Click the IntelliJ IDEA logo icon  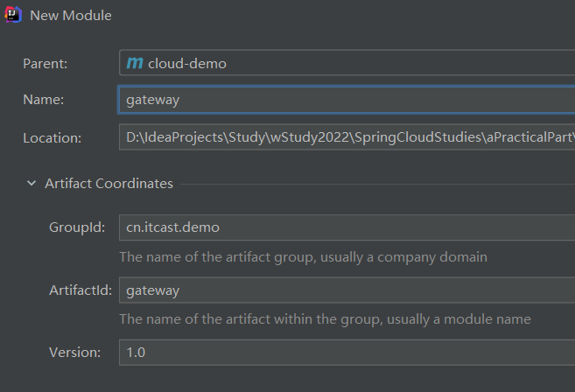click(x=13, y=15)
